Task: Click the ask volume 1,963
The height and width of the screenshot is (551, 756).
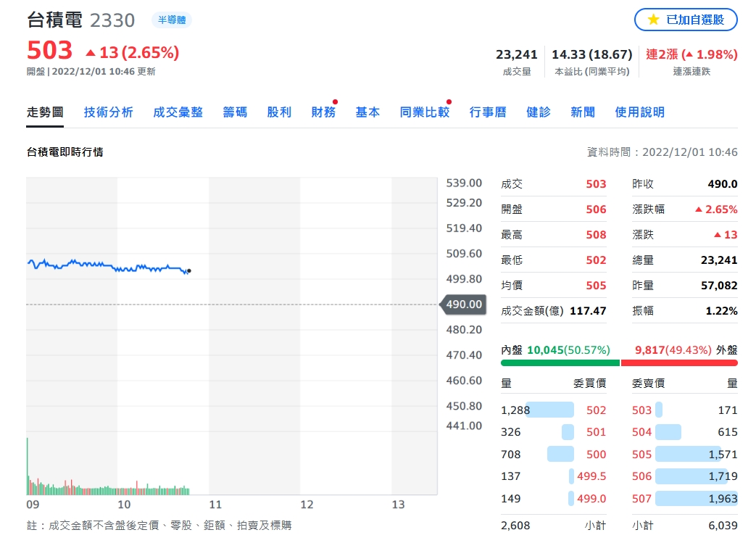Action: click(x=723, y=499)
